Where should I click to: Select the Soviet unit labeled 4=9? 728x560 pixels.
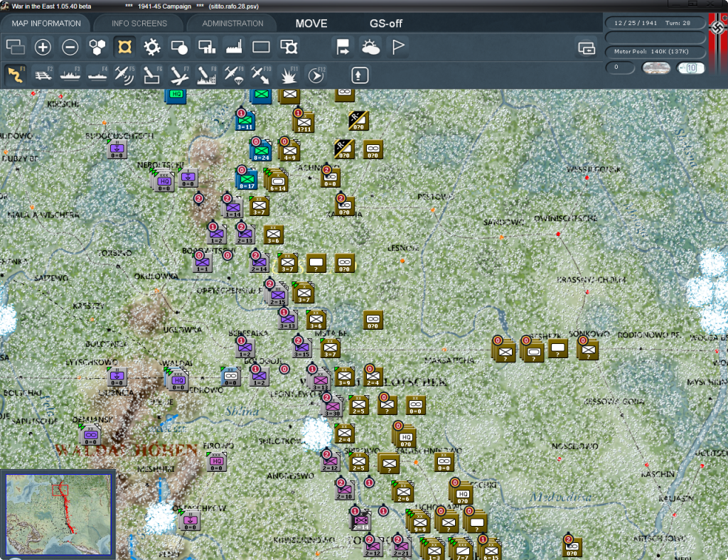pyautogui.click(x=290, y=151)
